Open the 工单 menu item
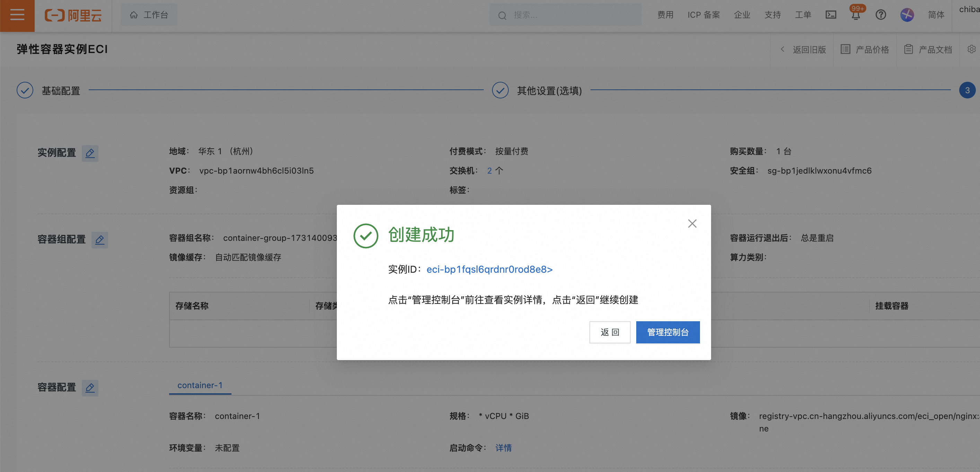The image size is (980, 472). (803, 15)
